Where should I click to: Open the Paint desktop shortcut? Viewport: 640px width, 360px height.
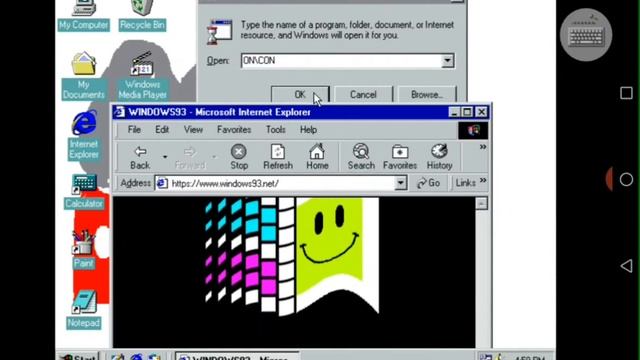click(x=84, y=249)
